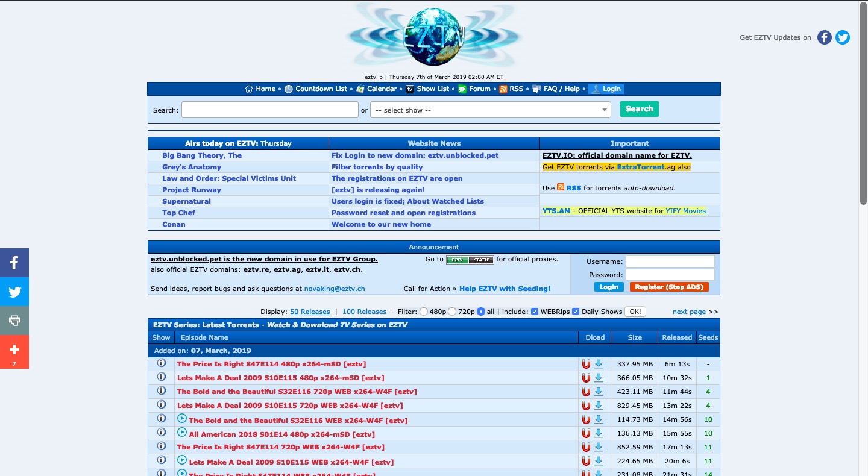Click the Username input field

click(670, 261)
